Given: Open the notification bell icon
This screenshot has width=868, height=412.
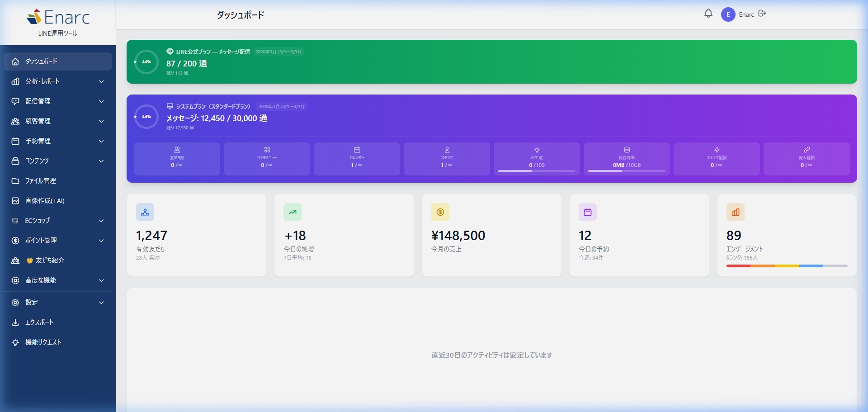Looking at the screenshot, I should 708,14.
